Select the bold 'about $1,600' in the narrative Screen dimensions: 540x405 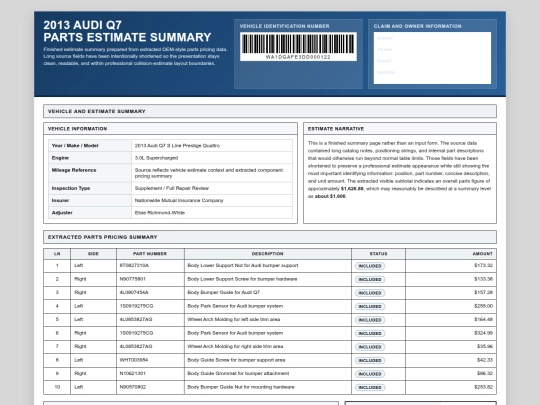330,196
